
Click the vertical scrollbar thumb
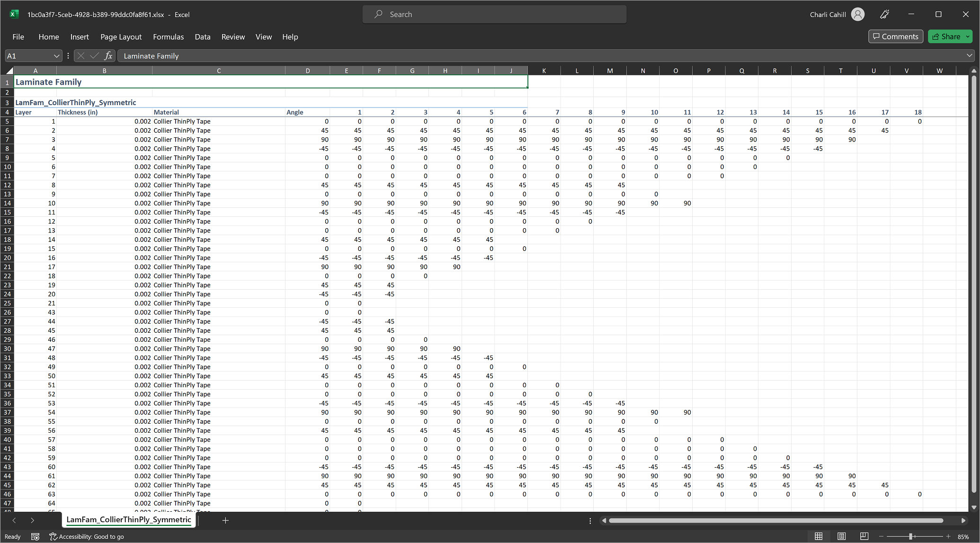974,284
